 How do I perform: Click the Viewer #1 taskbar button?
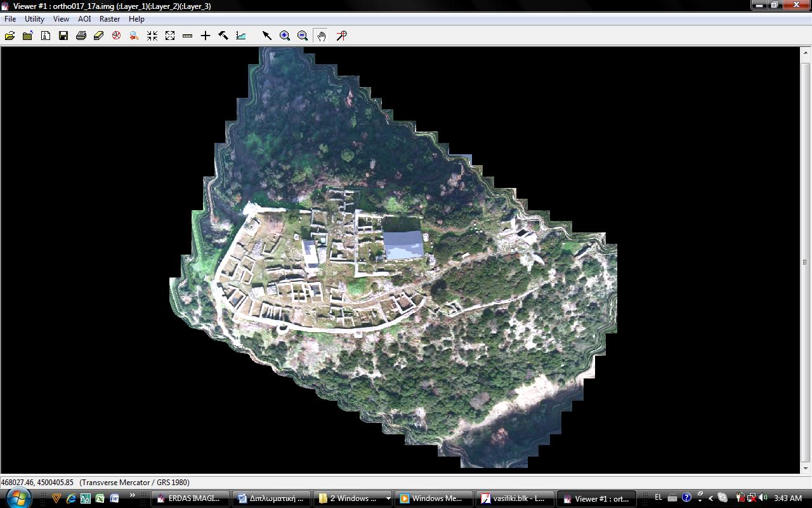click(596, 498)
